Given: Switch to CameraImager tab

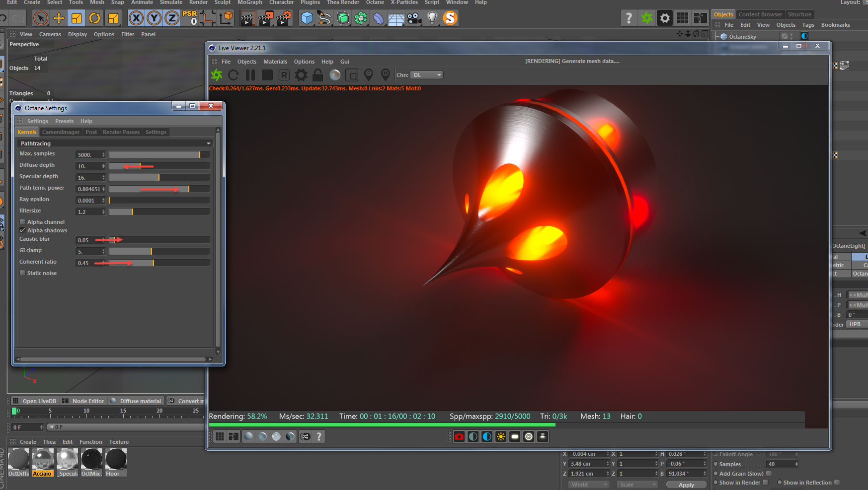Looking at the screenshot, I should point(61,132).
